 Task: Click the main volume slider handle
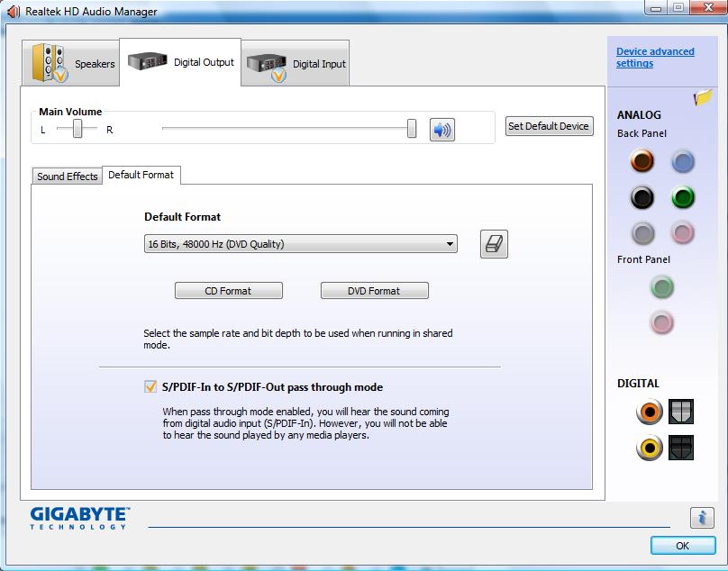click(x=412, y=129)
